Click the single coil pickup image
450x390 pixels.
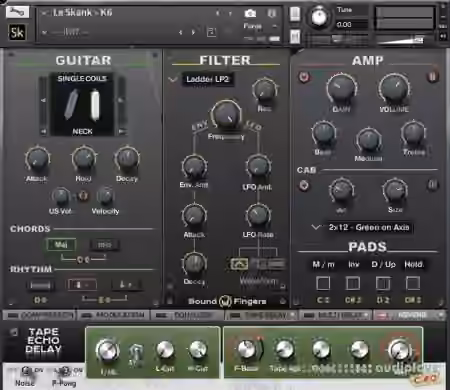click(x=82, y=104)
